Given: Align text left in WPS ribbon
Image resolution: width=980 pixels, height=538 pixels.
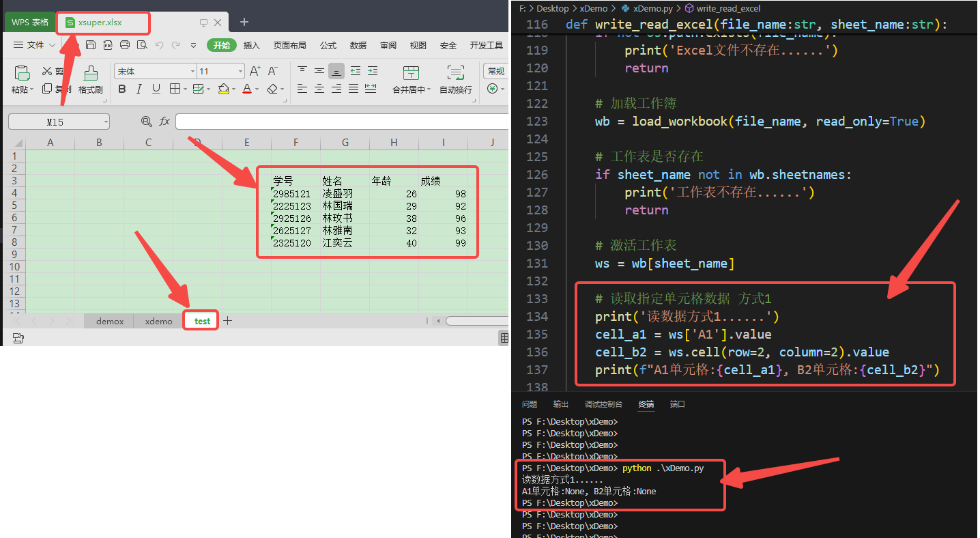Looking at the screenshot, I should (x=302, y=89).
